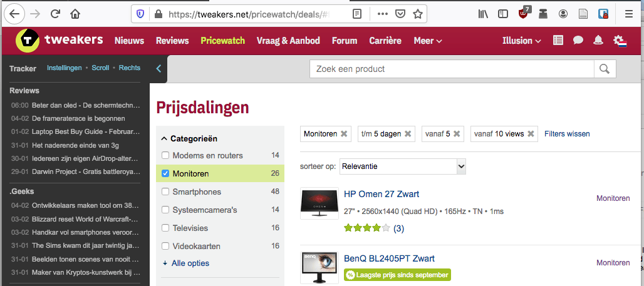Remove the Monitoren filter tag
Image resolution: width=644 pixels, height=286 pixels.
tap(344, 134)
